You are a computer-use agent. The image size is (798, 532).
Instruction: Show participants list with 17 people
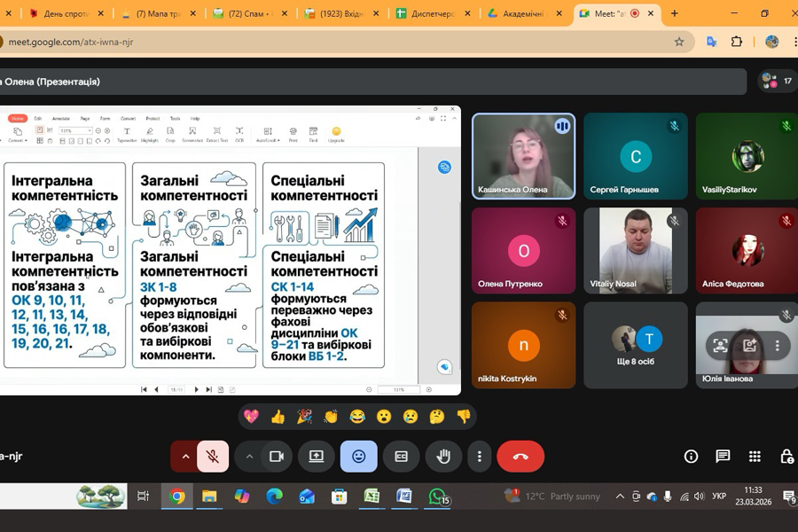coord(777,81)
